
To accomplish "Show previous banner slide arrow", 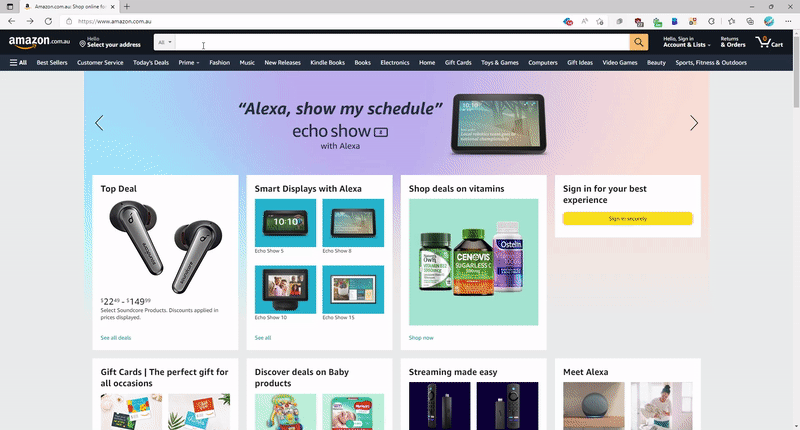I will (99, 123).
